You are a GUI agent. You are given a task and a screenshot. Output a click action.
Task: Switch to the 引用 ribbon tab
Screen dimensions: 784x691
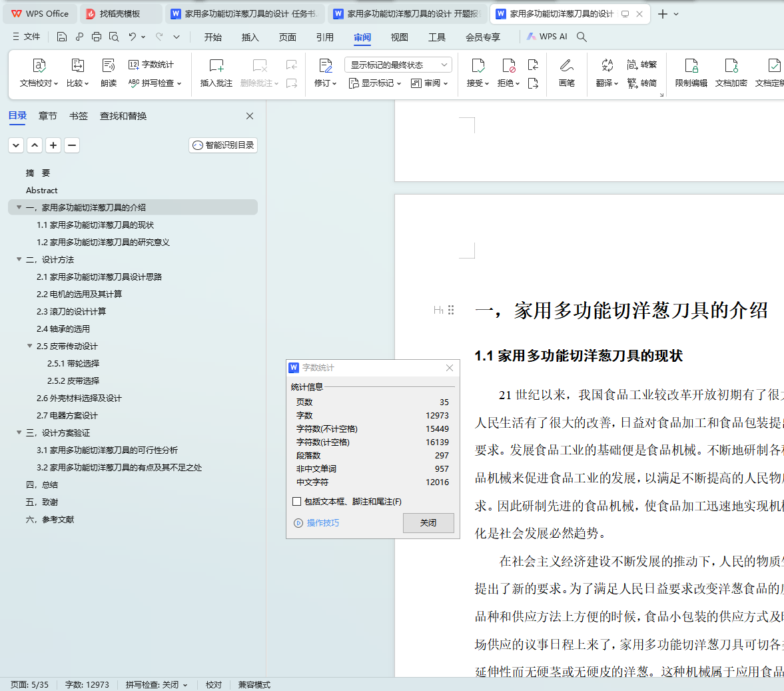[324, 37]
